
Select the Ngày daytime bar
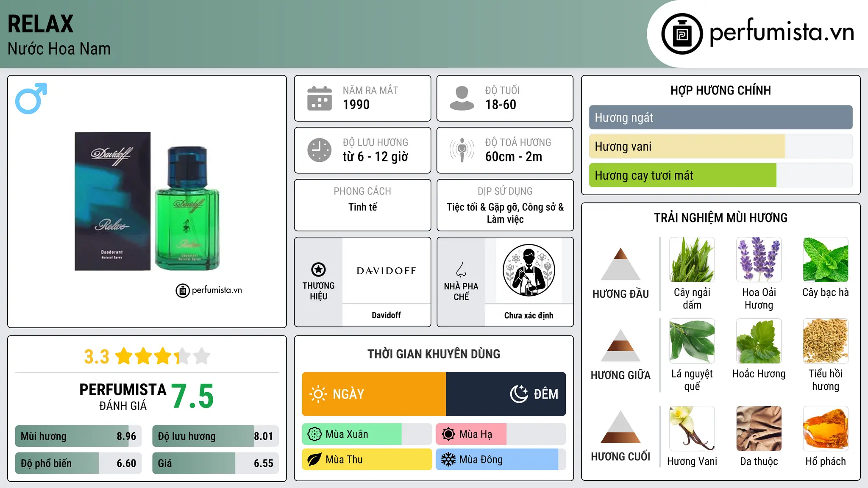374,394
